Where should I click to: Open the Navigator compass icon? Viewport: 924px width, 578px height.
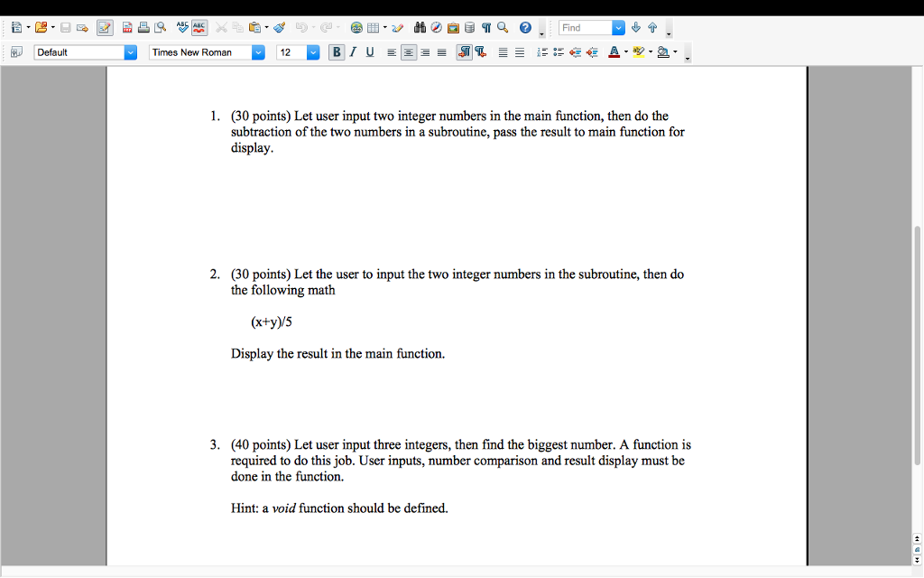point(436,28)
